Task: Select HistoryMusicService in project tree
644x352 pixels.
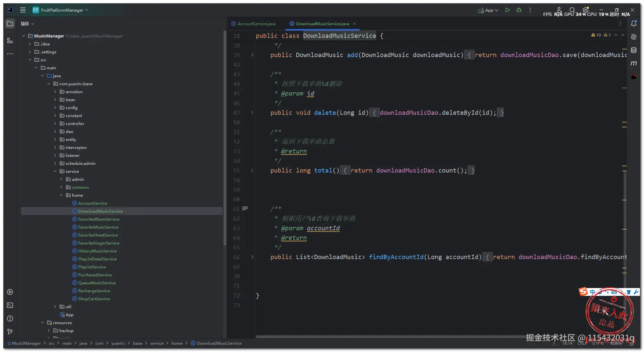Action: (122, 251)
